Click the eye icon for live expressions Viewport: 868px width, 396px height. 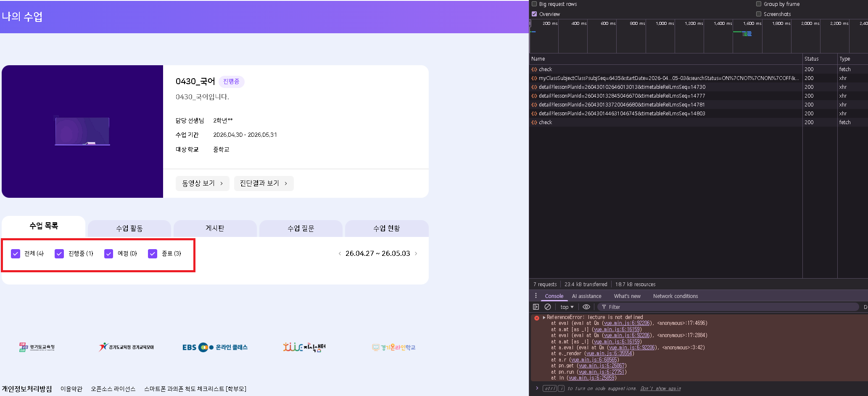(586, 307)
